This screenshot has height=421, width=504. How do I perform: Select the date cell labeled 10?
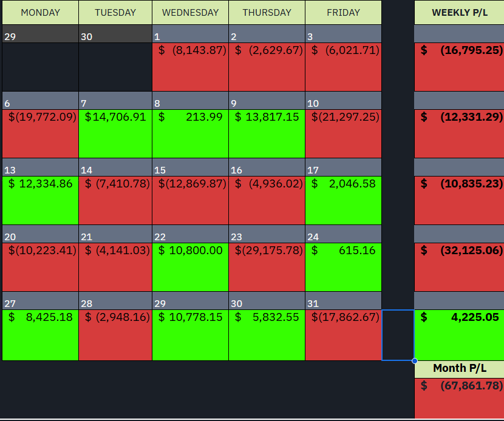(343, 101)
